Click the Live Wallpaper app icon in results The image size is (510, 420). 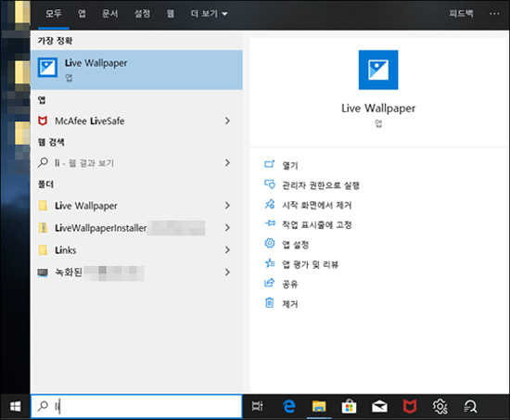pos(47,68)
